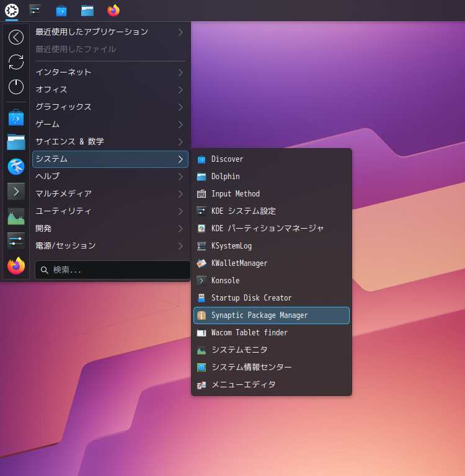Expand the ヘルプ category arrow
Image resolution: width=465 pixels, height=476 pixels.
click(180, 177)
